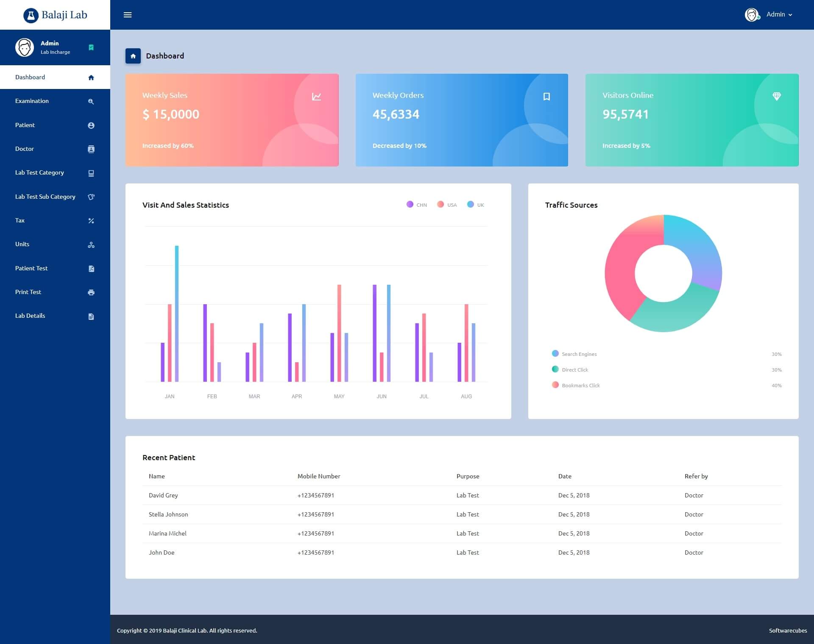814x644 pixels.
Task: Click the diamond icon on Visitors Online card
Action: click(x=776, y=97)
